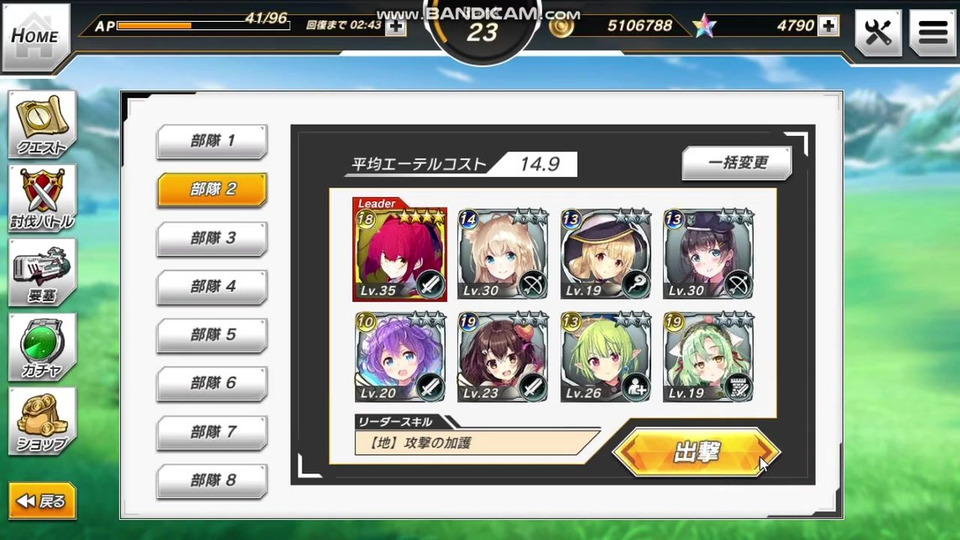Select the red-haired Leader character
The width and height of the screenshot is (960, 540).
[399, 249]
